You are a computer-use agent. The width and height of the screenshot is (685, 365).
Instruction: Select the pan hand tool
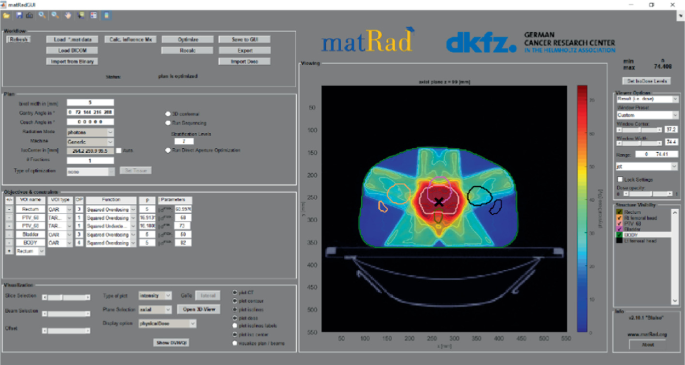click(x=68, y=16)
